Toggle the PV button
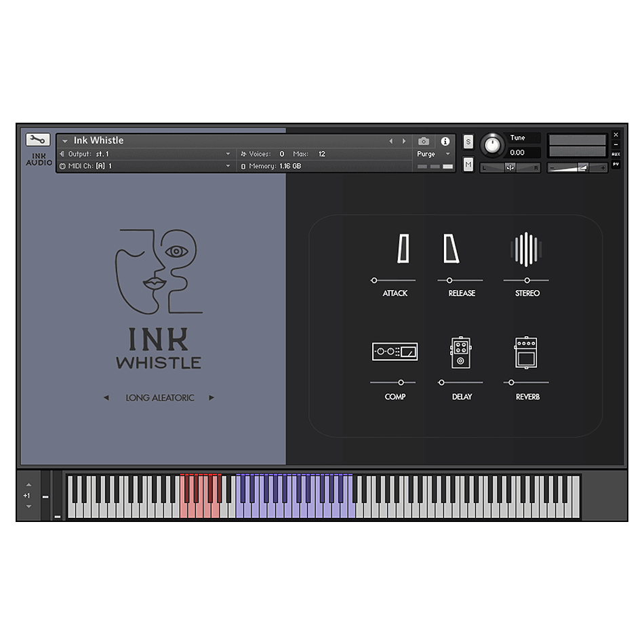This screenshot has height=644, width=644. (x=616, y=164)
